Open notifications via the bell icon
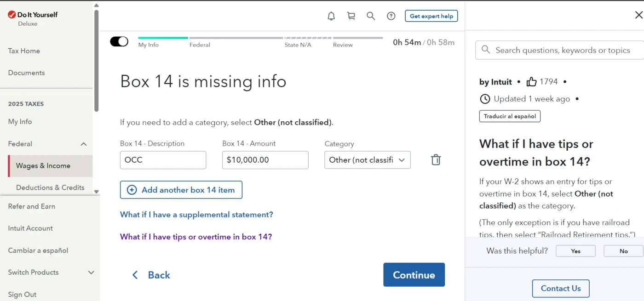 pos(331,16)
